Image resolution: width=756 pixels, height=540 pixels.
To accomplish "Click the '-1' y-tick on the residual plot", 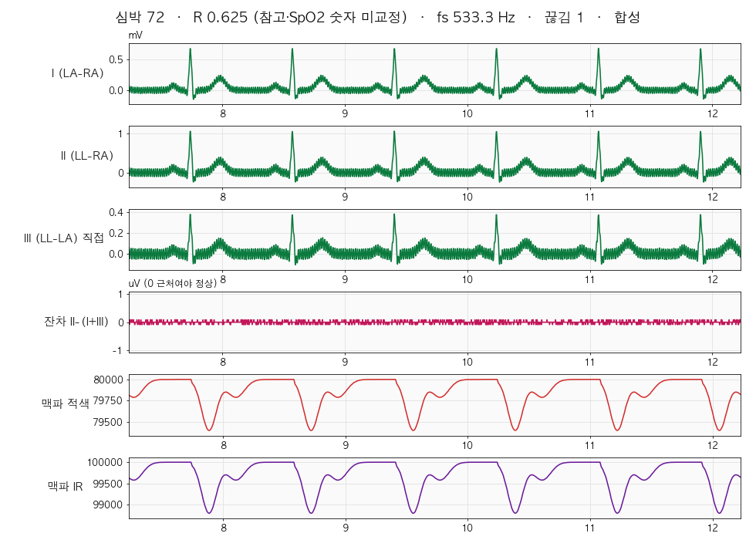I will 117,350.
